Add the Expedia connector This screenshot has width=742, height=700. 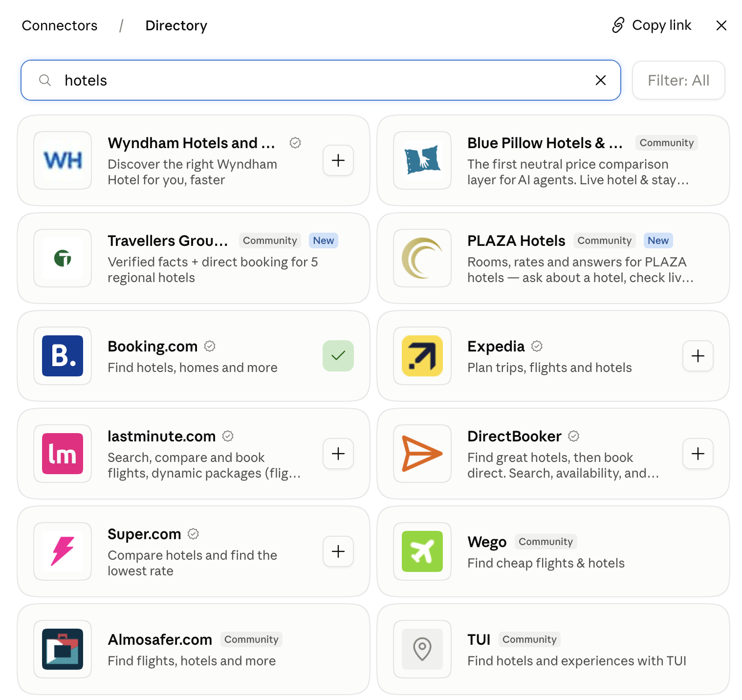pyautogui.click(x=698, y=356)
